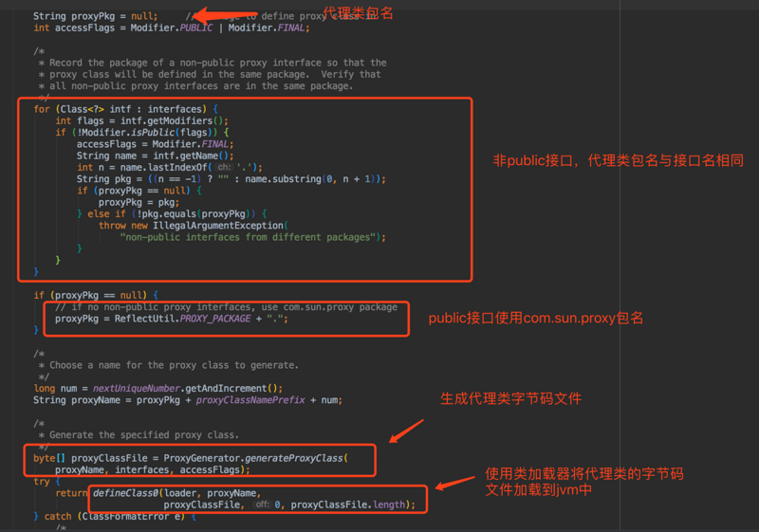Click the nextUniqueNumber field reference
Screen dimensions: 759x532
tap(137, 389)
